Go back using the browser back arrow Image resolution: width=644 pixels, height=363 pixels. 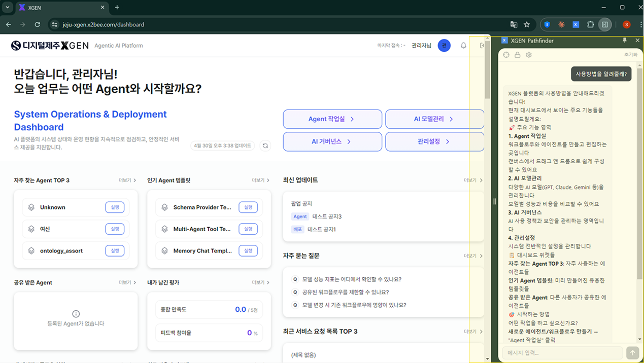coord(8,24)
